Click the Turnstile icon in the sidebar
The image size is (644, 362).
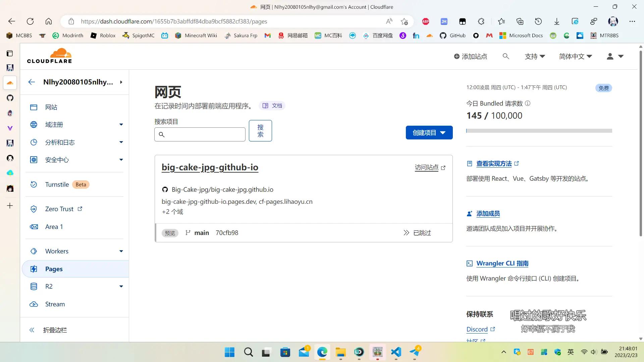pos(34,184)
